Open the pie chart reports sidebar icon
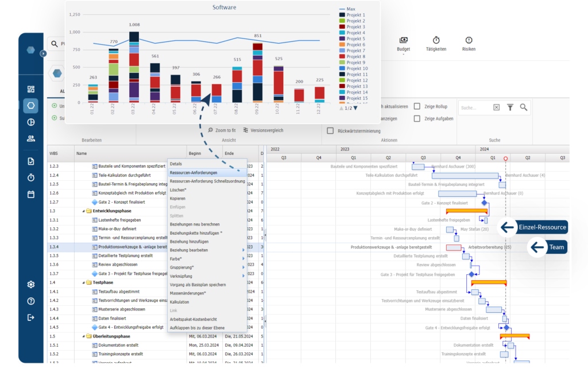Viewport: 588px width, 392px height. tap(31, 122)
